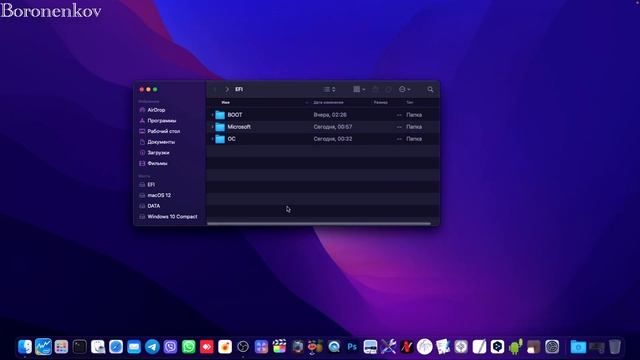Click the horizontal scrollbar at the window bottom

tap(319, 224)
